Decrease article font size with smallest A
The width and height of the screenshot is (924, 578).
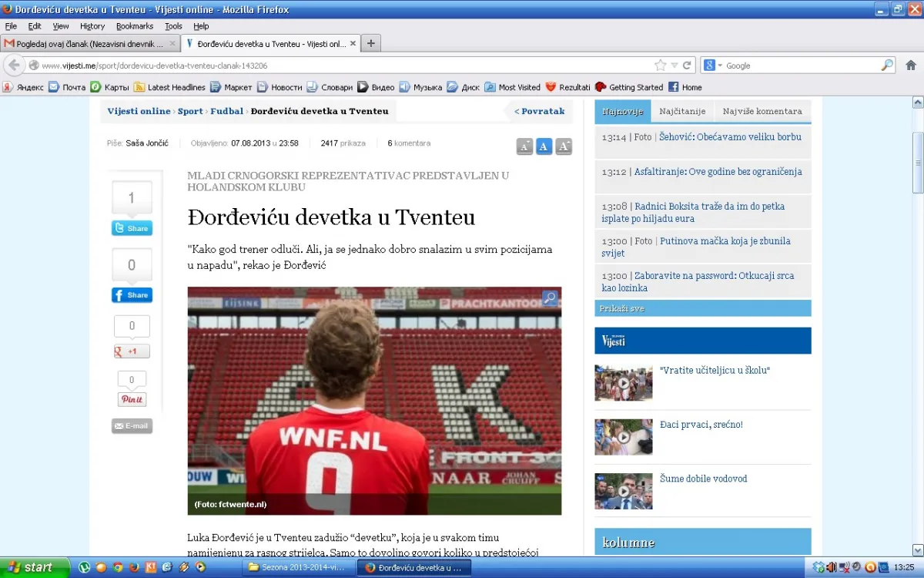pyautogui.click(x=524, y=146)
